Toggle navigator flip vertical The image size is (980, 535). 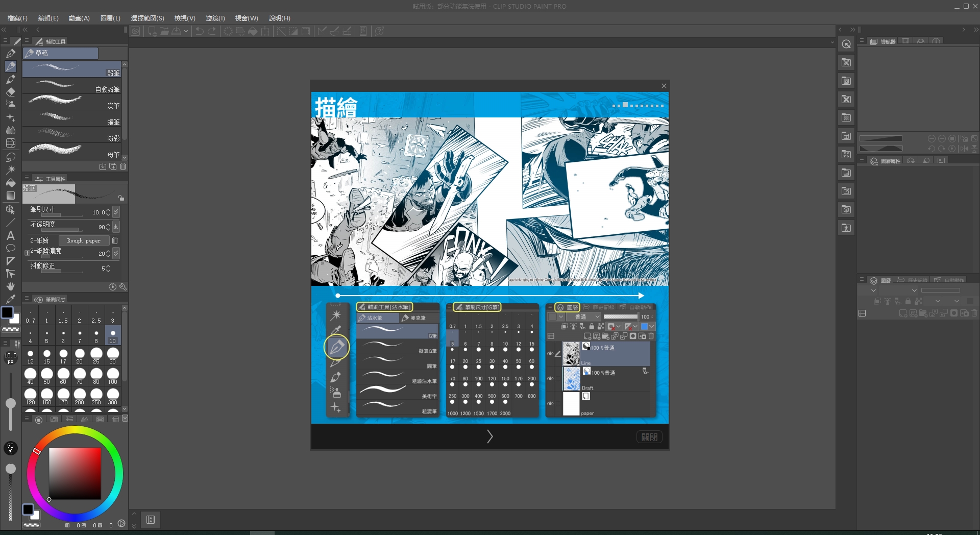[x=974, y=149]
